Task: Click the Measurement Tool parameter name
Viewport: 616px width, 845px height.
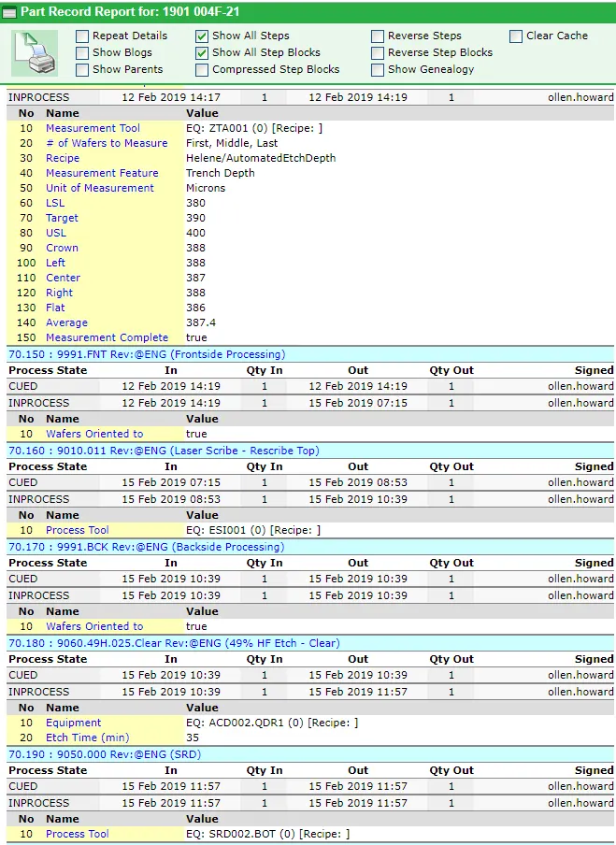Action: click(93, 128)
